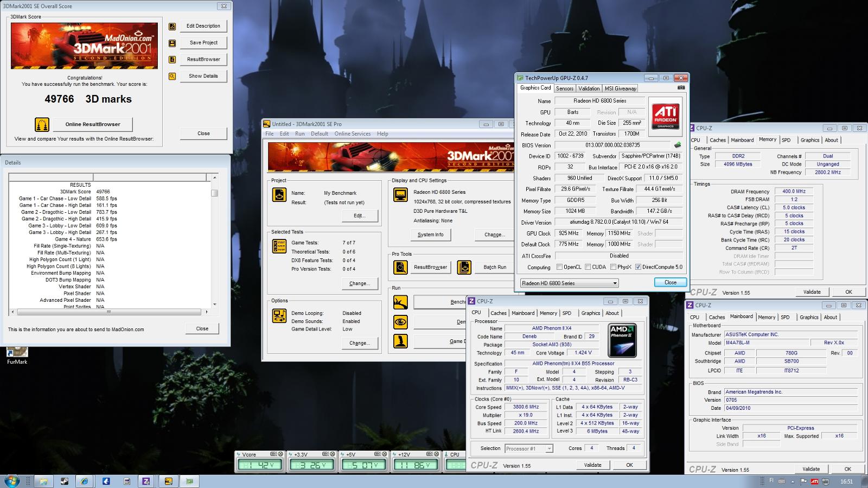Click the Selected Tests checklist icon
The width and height of the screenshot is (868, 488).
(x=279, y=246)
